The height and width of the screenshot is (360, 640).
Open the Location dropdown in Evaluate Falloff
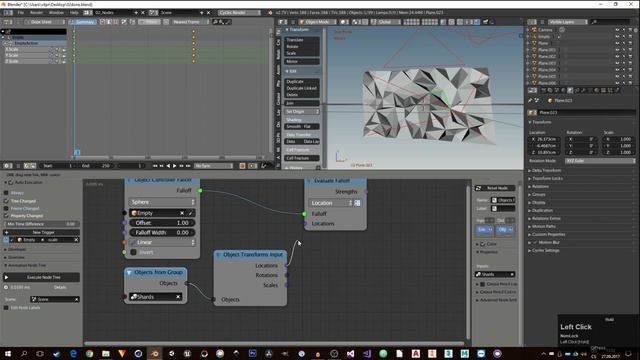point(330,203)
